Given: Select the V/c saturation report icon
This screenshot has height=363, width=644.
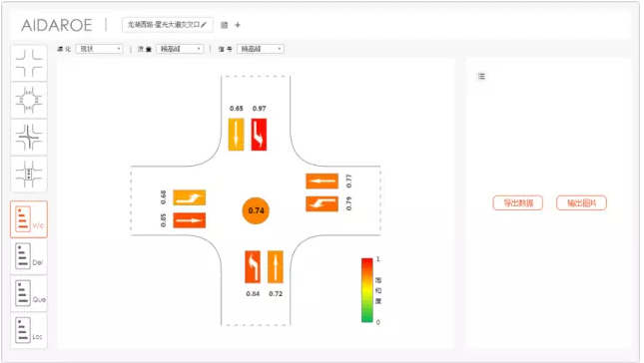Looking at the screenshot, I should click(x=29, y=219).
